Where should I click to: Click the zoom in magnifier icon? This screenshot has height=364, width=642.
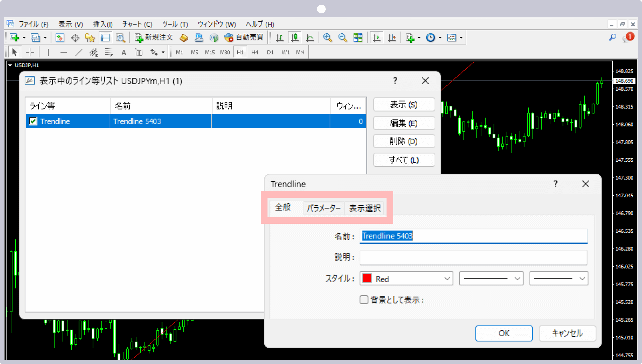(x=327, y=38)
